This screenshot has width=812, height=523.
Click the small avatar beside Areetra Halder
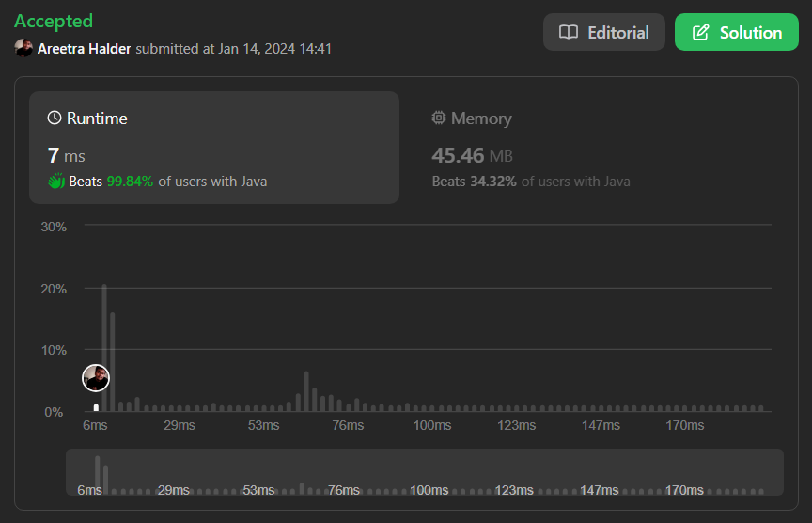coord(23,48)
